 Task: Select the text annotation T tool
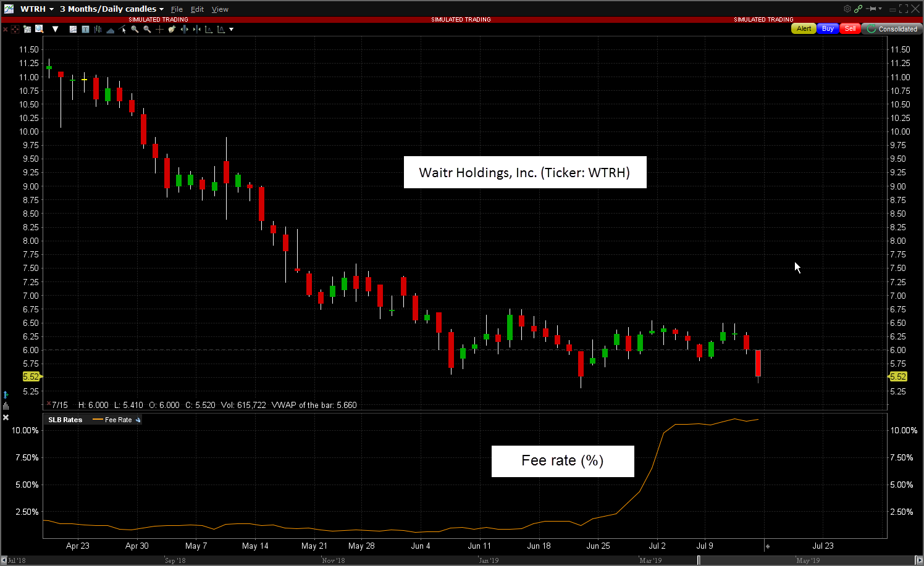(x=85, y=29)
